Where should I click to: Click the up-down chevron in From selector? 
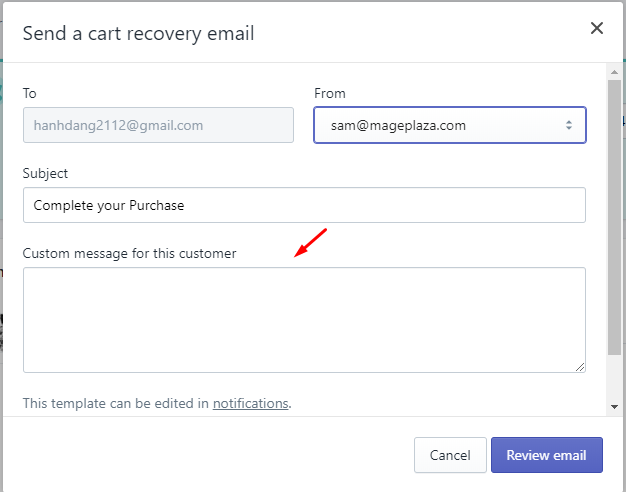[x=569, y=125]
